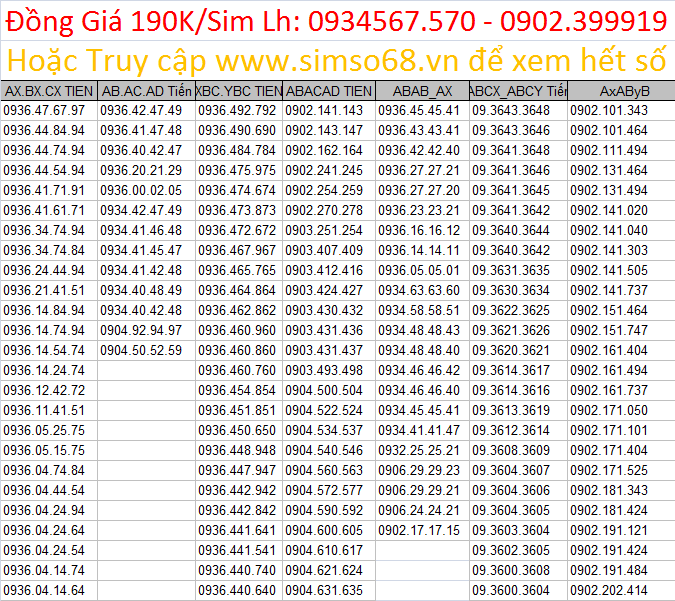Image resolution: width=675 pixels, height=601 pixels.
Task: Click the cell with number 0936.00.02.05
Action: pos(141,191)
